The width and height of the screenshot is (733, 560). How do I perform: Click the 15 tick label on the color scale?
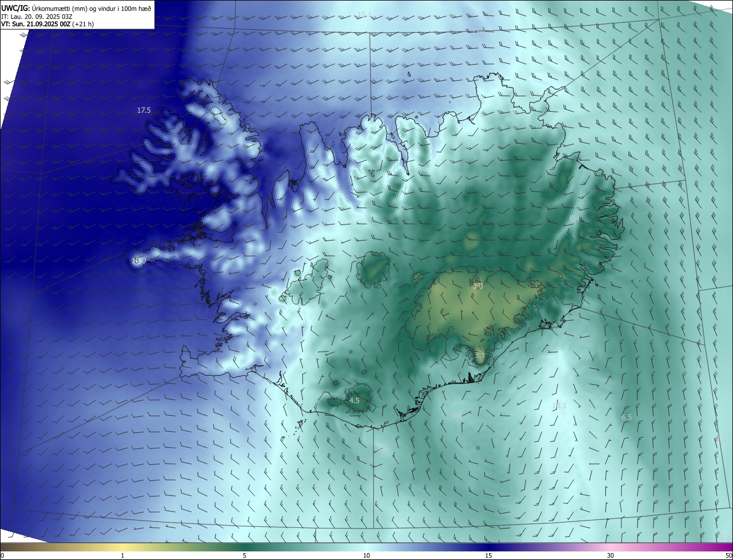click(488, 555)
